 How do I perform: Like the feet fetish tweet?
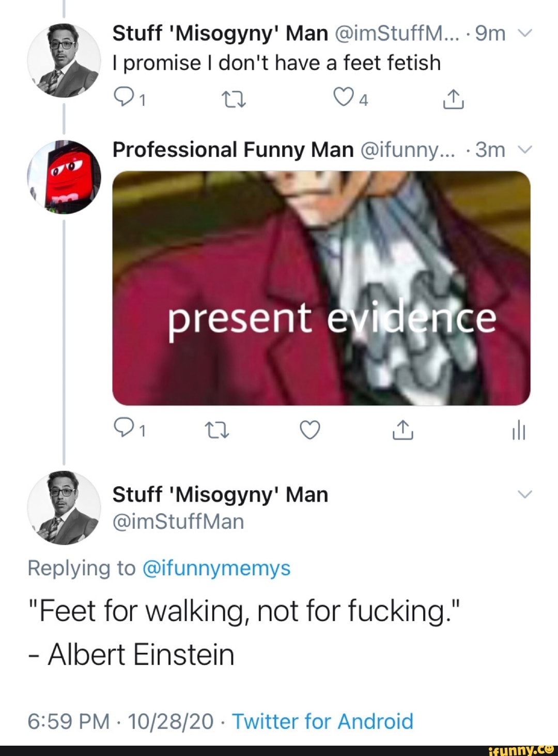[x=343, y=97]
